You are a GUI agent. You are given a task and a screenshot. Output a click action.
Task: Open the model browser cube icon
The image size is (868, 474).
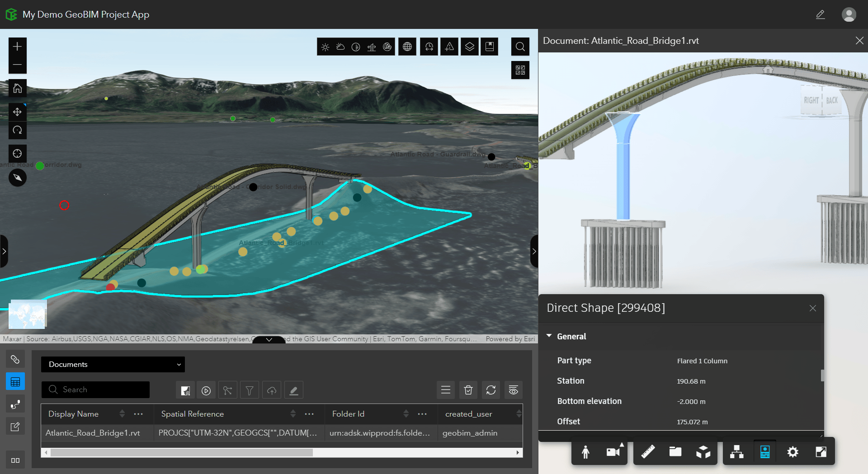(703, 451)
